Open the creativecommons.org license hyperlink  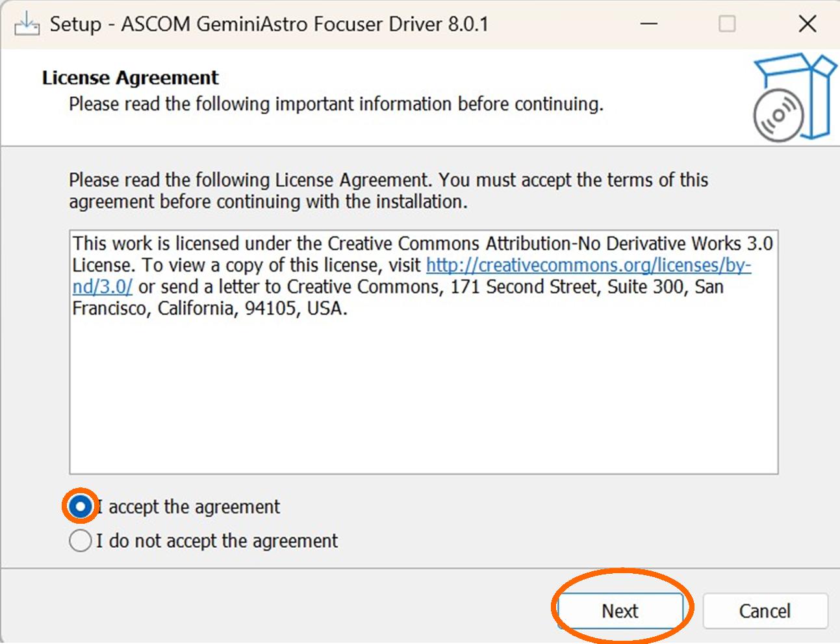(588, 265)
